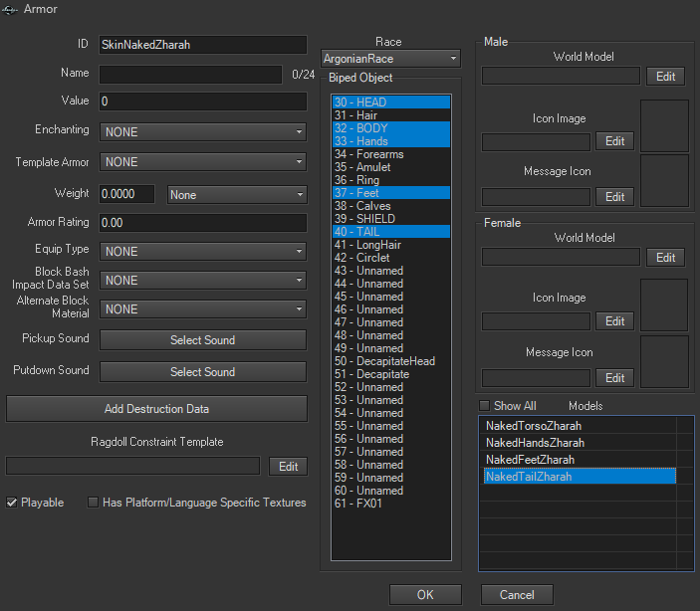Enable Has Platform/Language Specific Textures
Screen dimensions: 700x611
point(94,503)
